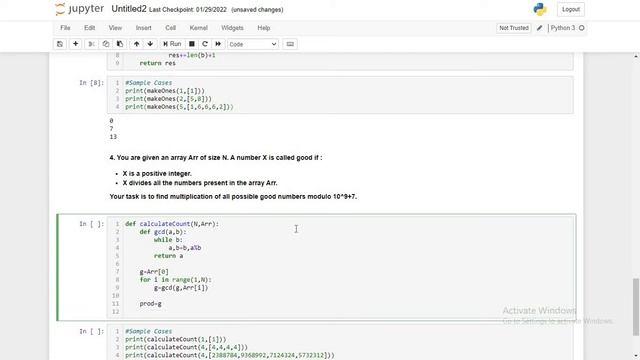Click the 'g=Arr[0]' code line
Image resolution: width=640 pixels, height=360 pixels.
[154, 272]
